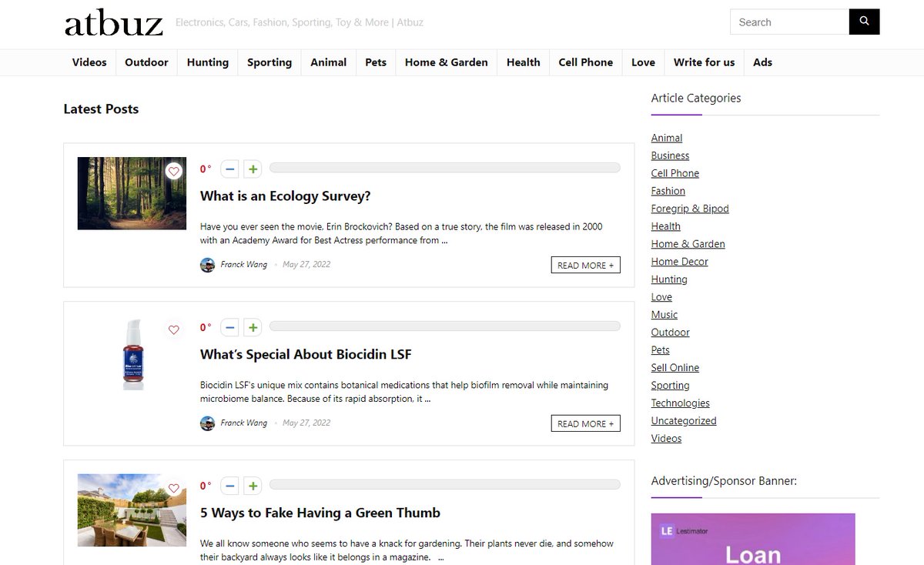Open Franck Wang author name on Ecology post
This screenshot has height=565, width=924.
click(244, 265)
